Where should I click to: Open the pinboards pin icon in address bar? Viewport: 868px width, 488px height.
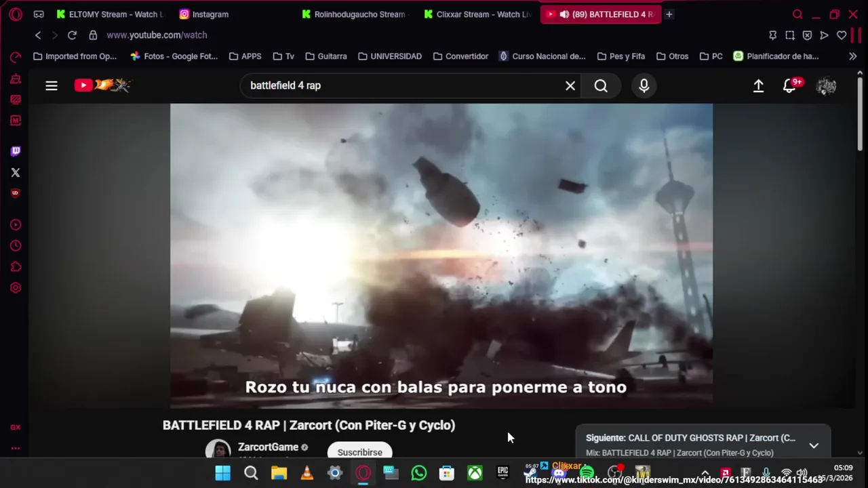[772, 35]
